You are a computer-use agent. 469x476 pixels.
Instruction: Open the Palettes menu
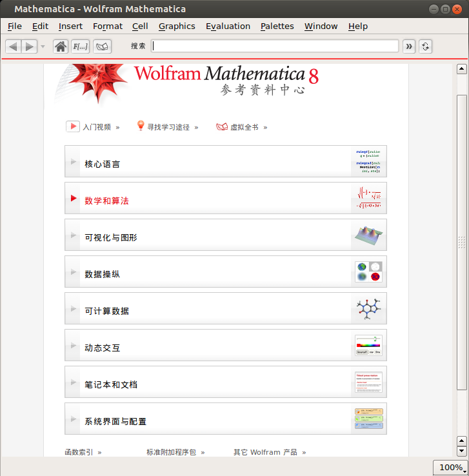(x=277, y=26)
